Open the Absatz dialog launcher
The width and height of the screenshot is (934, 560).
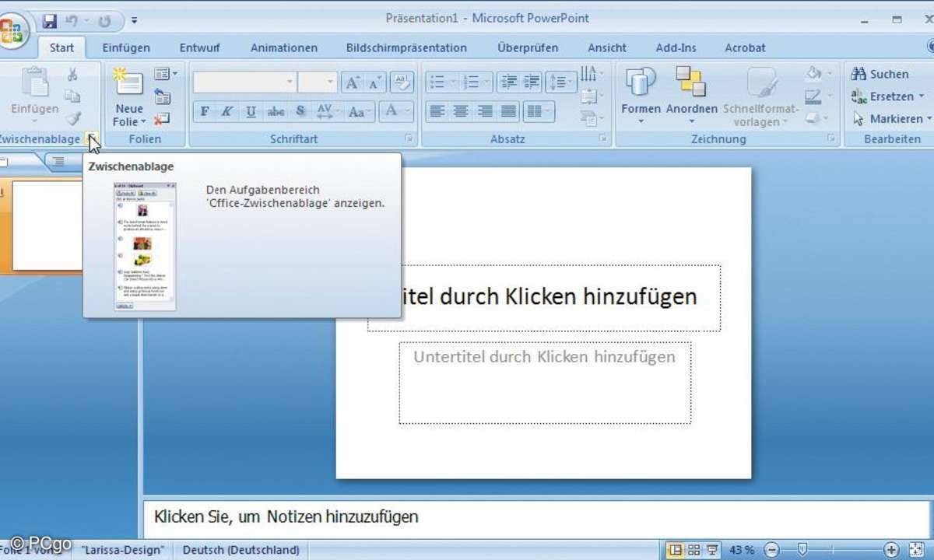click(x=602, y=138)
